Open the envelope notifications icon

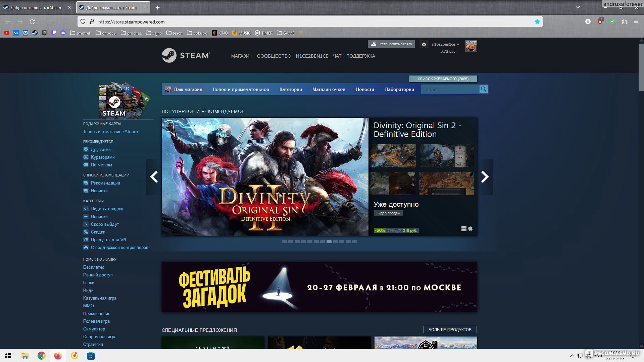click(x=424, y=44)
